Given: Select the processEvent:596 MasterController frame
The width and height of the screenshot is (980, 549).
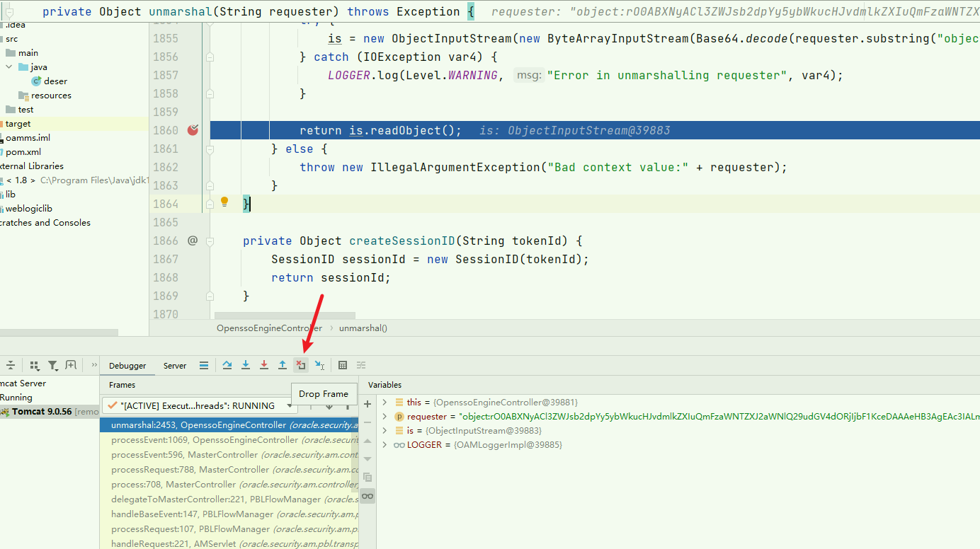Looking at the screenshot, I should coord(229,454).
